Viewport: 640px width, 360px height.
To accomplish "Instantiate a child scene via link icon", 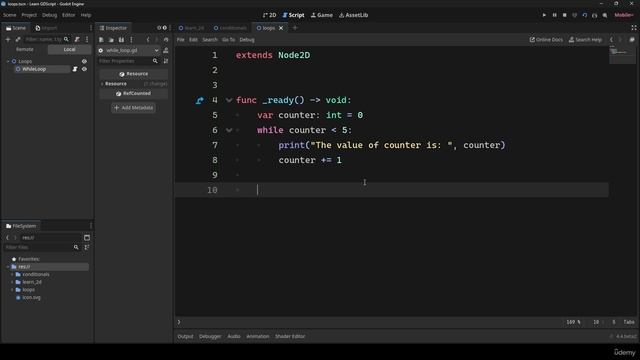I will [18, 39].
